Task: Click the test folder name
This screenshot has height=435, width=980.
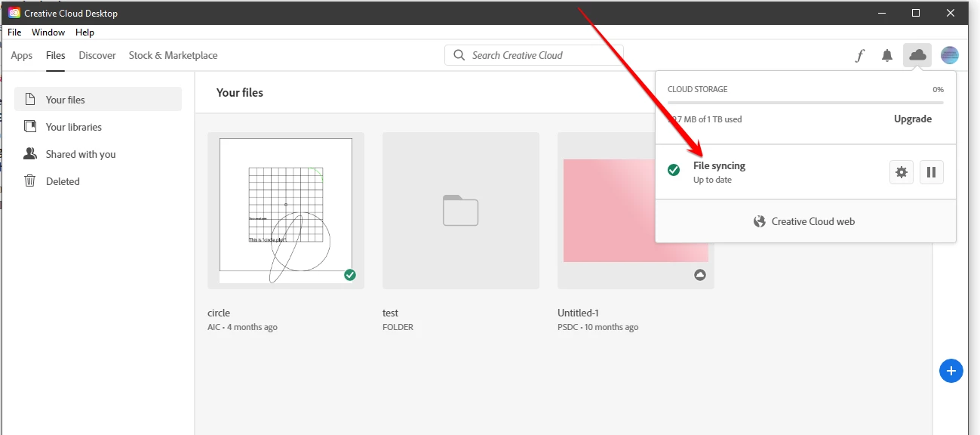Action: point(390,313)
